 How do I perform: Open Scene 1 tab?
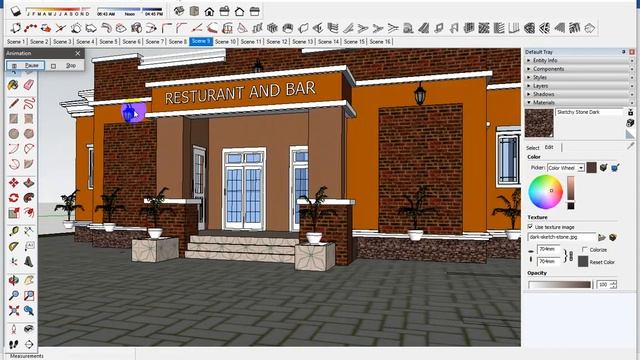tap(16, 42)
